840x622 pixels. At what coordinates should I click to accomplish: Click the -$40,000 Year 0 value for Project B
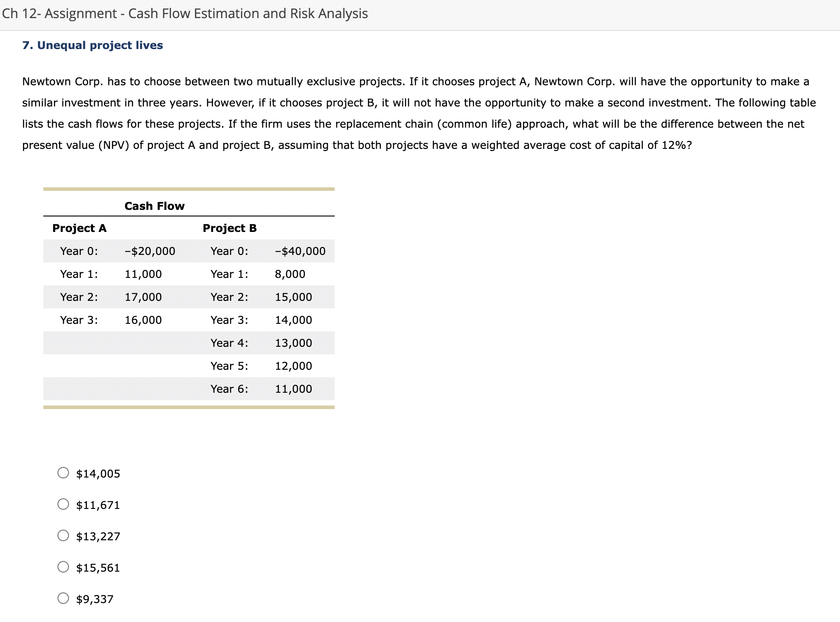point(300,251)
